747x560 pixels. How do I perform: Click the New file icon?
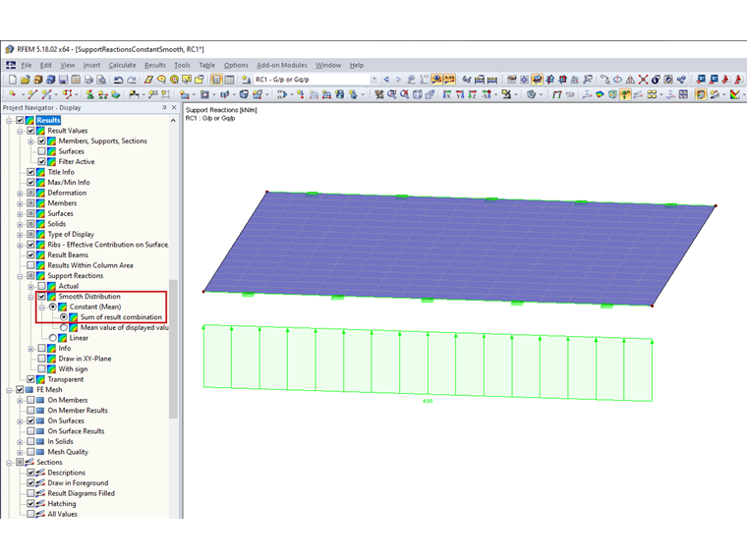pos(13,80)
